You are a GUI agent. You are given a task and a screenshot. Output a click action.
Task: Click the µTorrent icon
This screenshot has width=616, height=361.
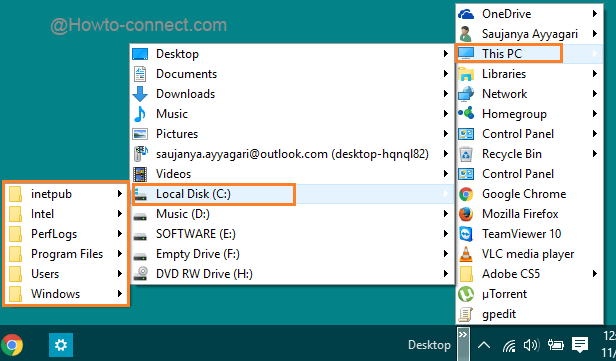[466, 294]
